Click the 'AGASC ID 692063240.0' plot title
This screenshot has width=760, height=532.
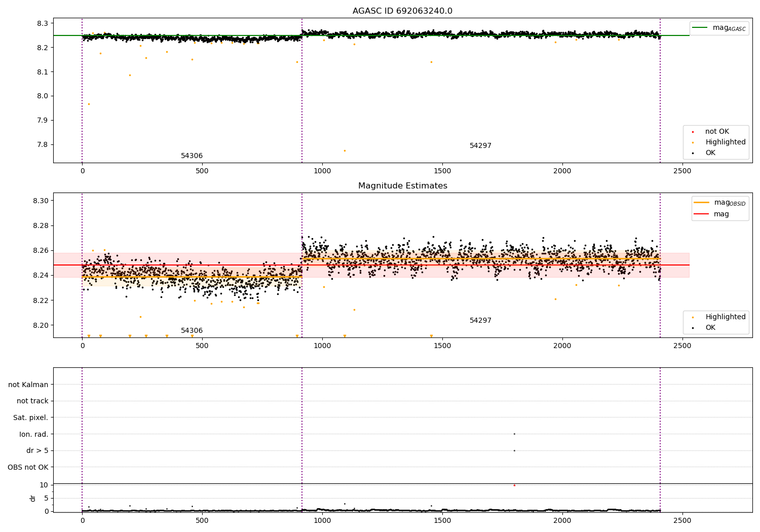(x=402, y=11)
